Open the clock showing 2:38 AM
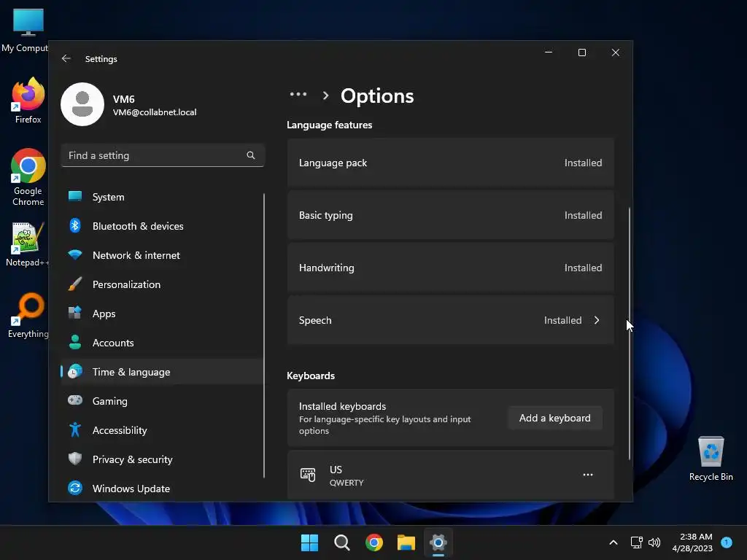 pyautogui.click(x=692, y=542)
